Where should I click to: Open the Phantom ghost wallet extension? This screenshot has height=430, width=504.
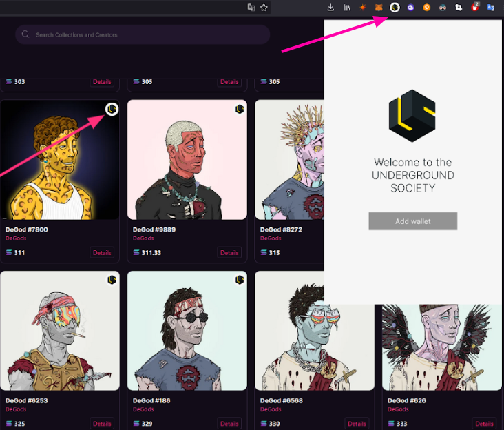(x=410, y=8)
